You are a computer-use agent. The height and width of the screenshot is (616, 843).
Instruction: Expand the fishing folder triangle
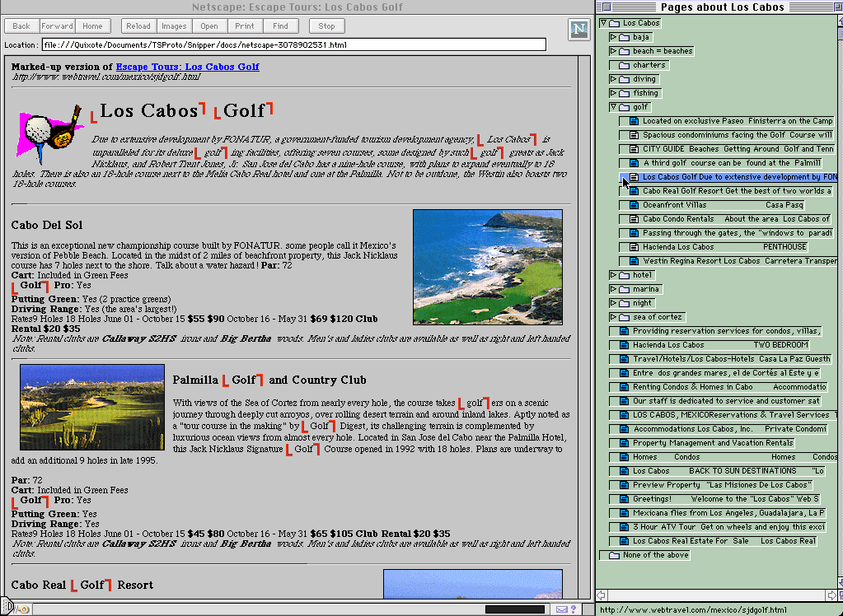[x=613, y=93]
